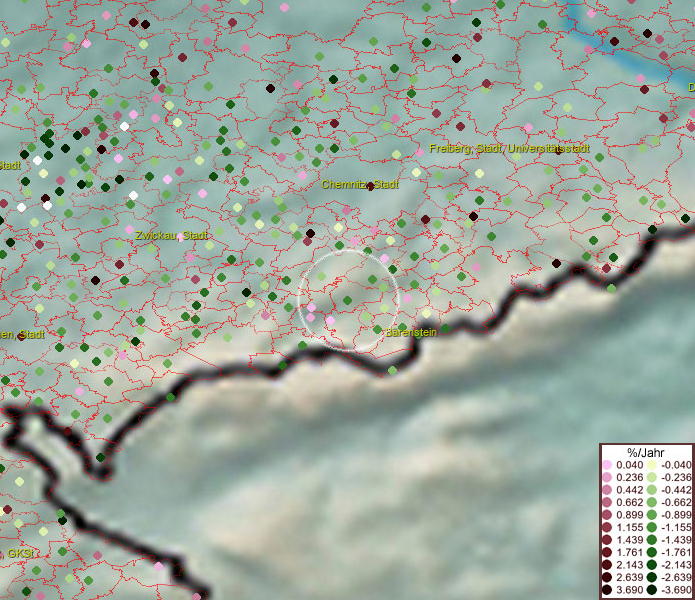Viewport: 695px width, 600px height.
Task: Select the Bärenstein place label
Action: (410, 330)
